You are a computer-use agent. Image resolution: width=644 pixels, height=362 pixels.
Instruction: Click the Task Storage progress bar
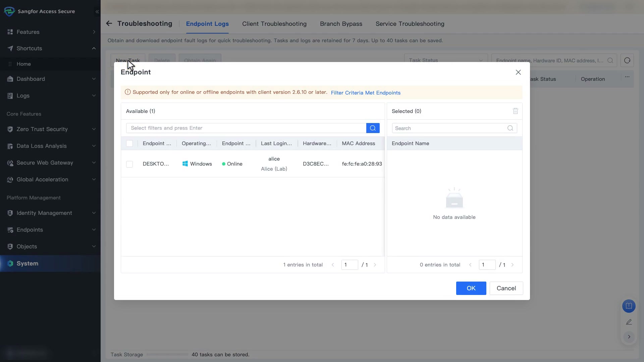tap(167, 354)
